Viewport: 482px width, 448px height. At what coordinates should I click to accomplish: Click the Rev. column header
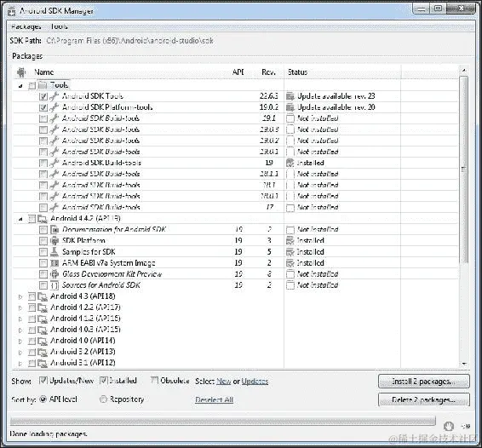tap(268, 72)
